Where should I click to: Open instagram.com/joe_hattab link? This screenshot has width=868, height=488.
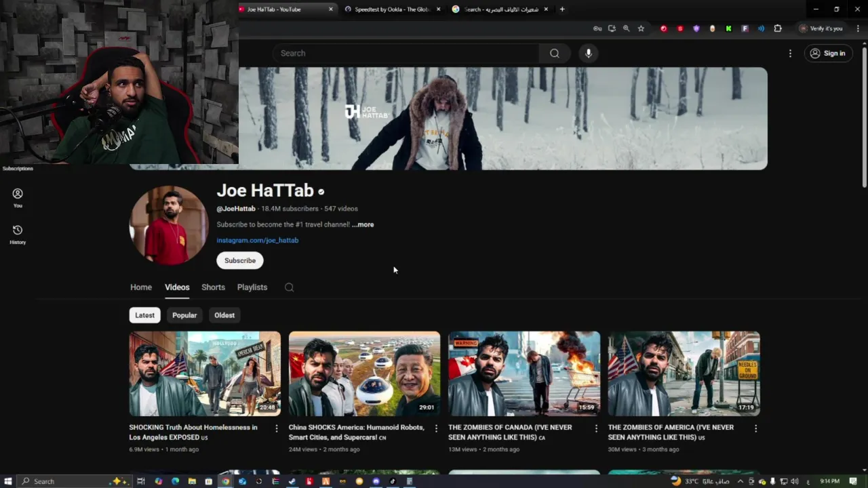[258, 241]
